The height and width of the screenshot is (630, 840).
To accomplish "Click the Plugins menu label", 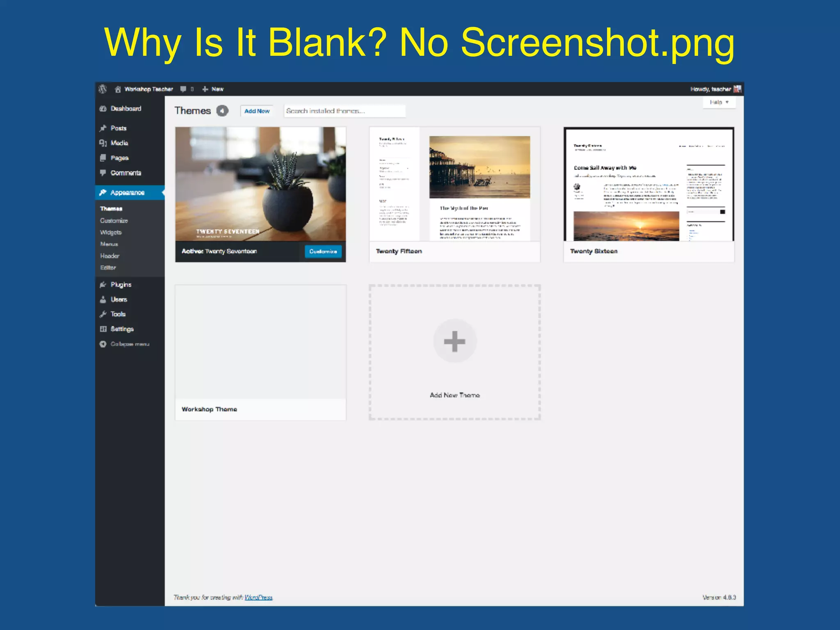I will point(121,285).
